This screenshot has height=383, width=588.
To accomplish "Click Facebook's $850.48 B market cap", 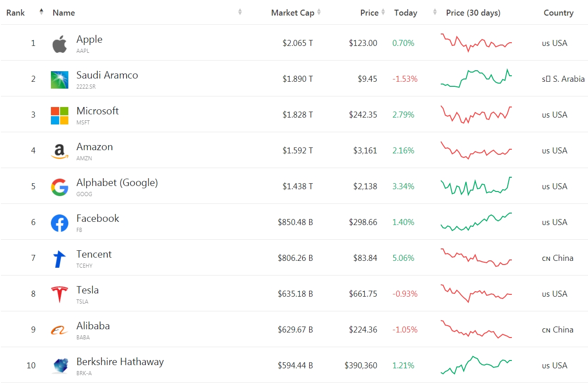I will 295,222.
